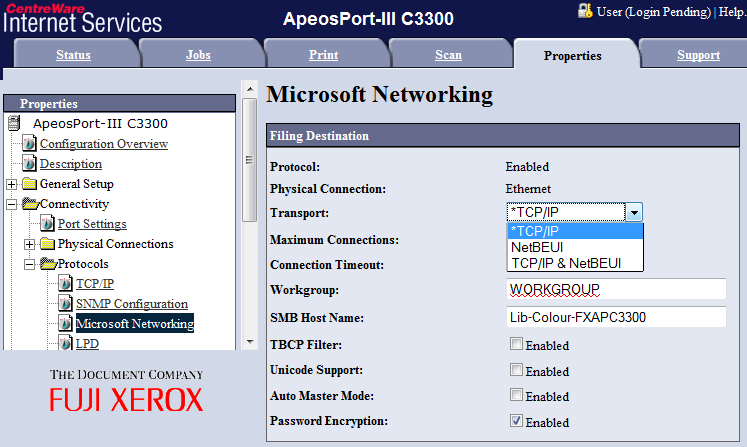Screen dimensions: 747x447
Task: Click the tree panel scroll up arrow
Action: [250, 89]
